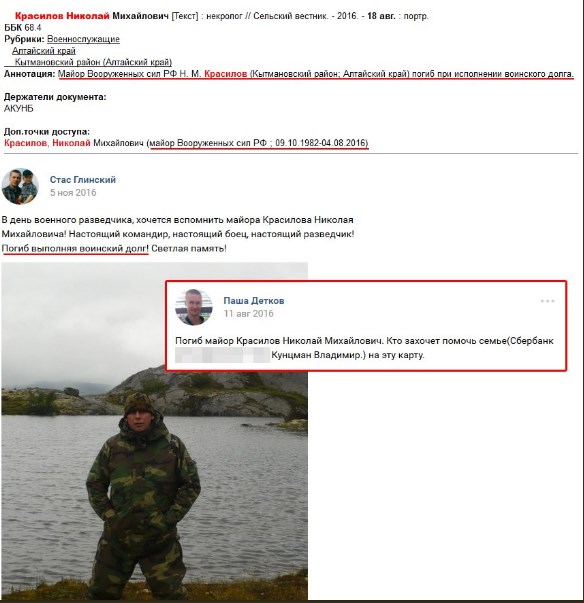584x603 pixels.
Task: Click the ББК 68.4 classification code
Action: coord(23,28)
